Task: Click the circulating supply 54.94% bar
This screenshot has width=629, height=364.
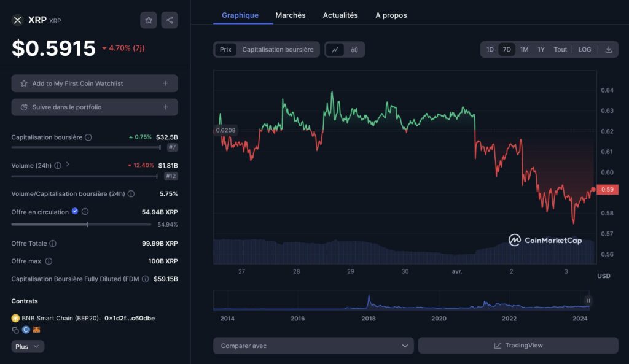Action: [x=81, y=225]
